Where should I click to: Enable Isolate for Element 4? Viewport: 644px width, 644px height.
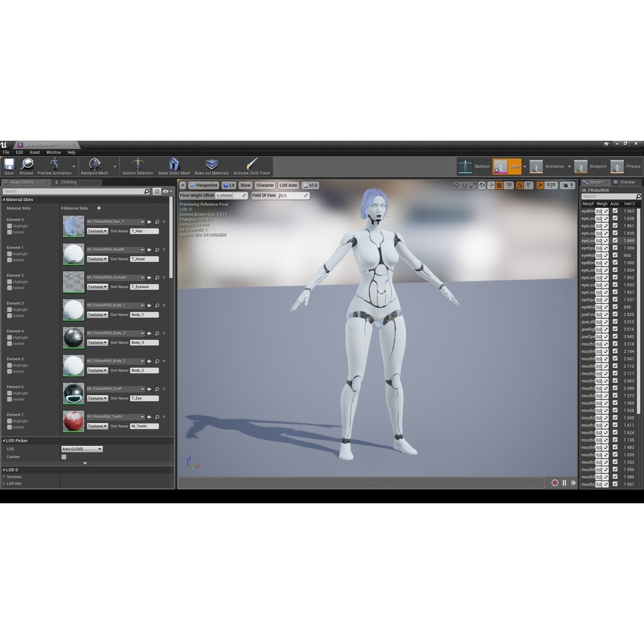tap(10, 344)
